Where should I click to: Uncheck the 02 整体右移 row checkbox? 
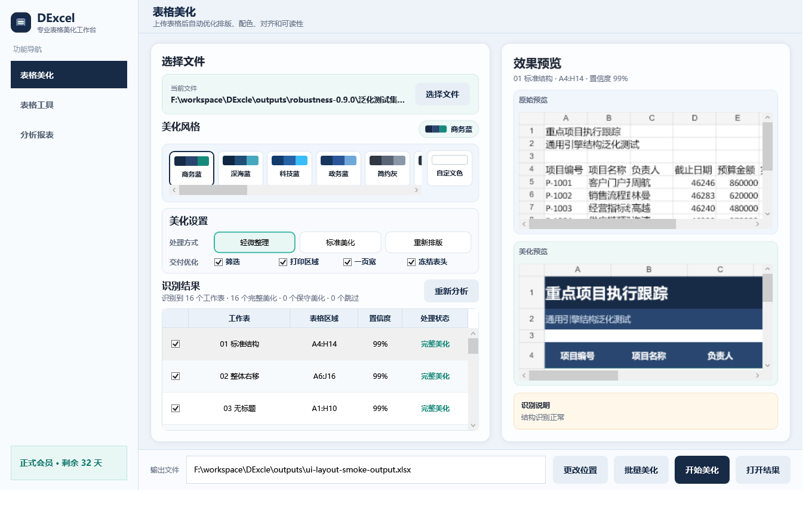176,376
